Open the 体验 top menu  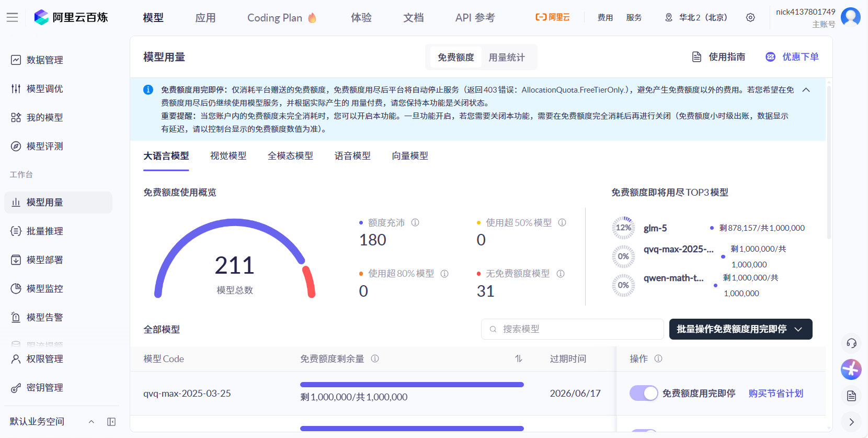[361, 18]
